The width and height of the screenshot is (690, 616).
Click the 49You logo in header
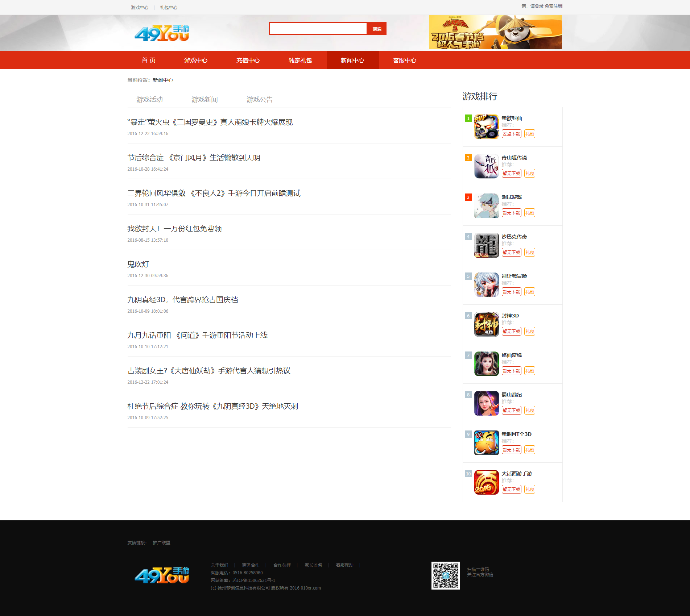click(x=162, y=33)
